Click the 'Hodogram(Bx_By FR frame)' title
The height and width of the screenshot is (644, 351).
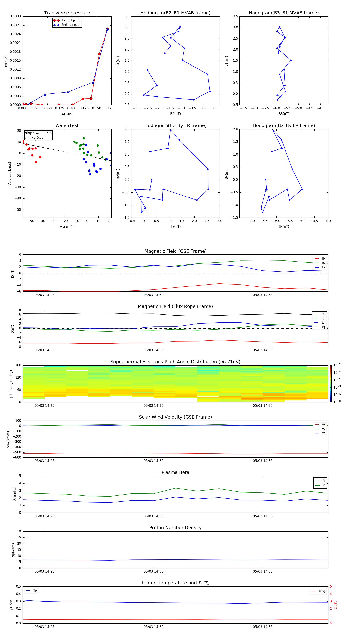click(x=284, y=125)
